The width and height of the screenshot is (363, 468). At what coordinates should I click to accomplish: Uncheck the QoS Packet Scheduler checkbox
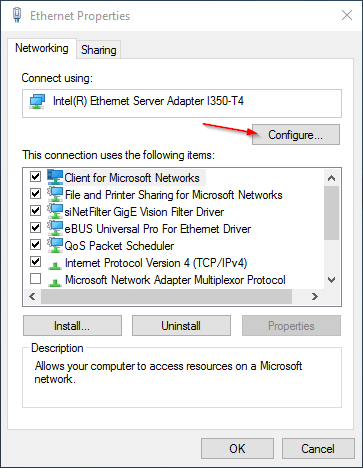point(35,244)
